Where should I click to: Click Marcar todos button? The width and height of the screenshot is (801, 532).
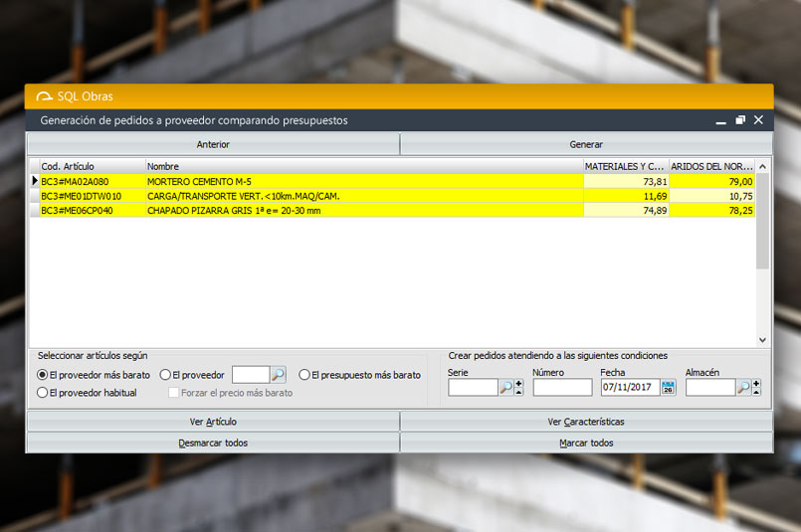[586, 443]
